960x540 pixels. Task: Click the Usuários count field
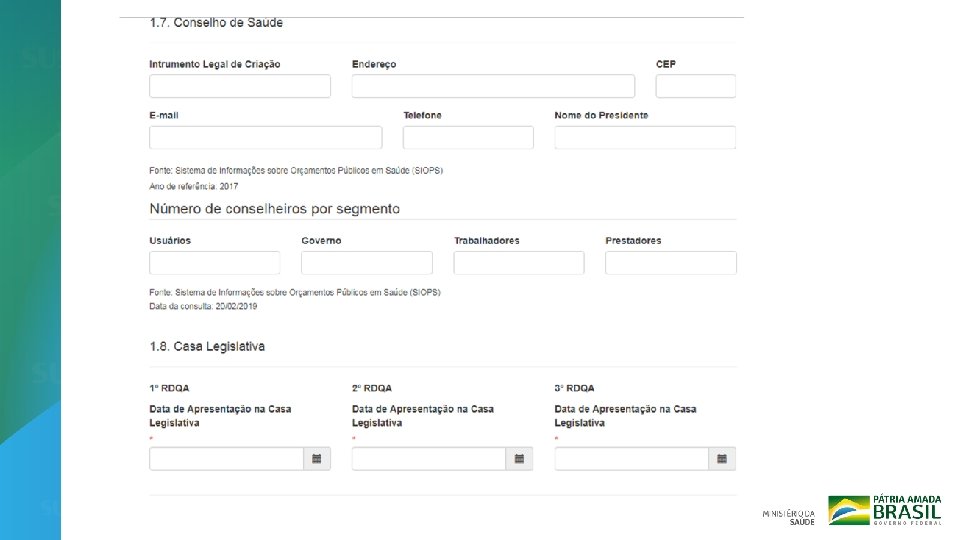tap(215, 263)
